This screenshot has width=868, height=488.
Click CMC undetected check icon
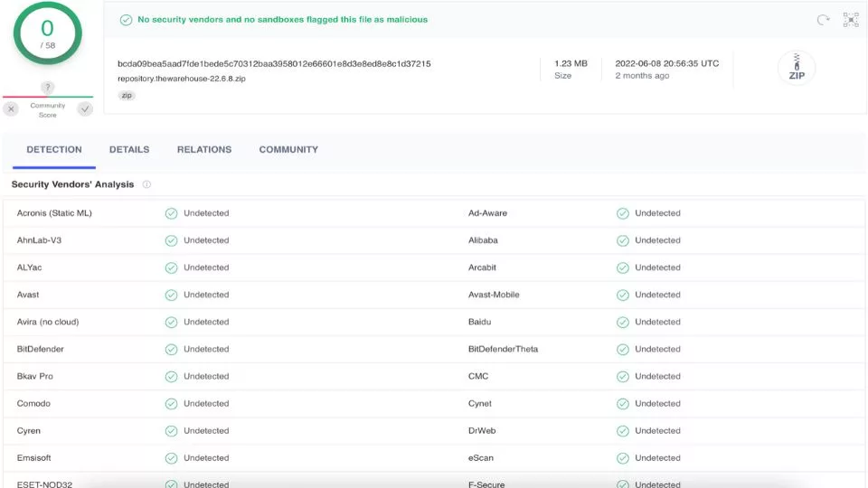623,377
